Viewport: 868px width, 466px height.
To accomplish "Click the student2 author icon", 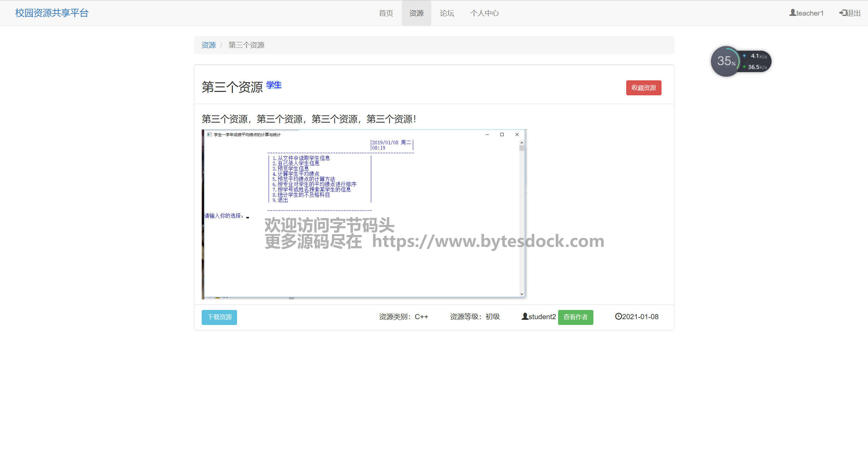I will pyautogui.click(x=525, y=316).
